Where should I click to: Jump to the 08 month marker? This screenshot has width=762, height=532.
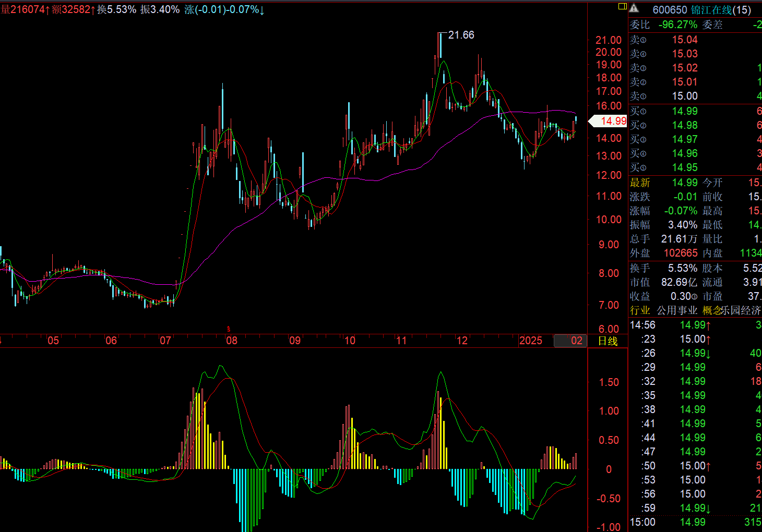[x=232, y=341]
